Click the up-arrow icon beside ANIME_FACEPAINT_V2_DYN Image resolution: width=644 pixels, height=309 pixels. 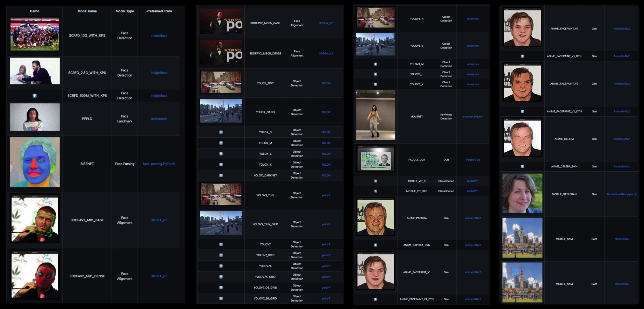point(522,111)
